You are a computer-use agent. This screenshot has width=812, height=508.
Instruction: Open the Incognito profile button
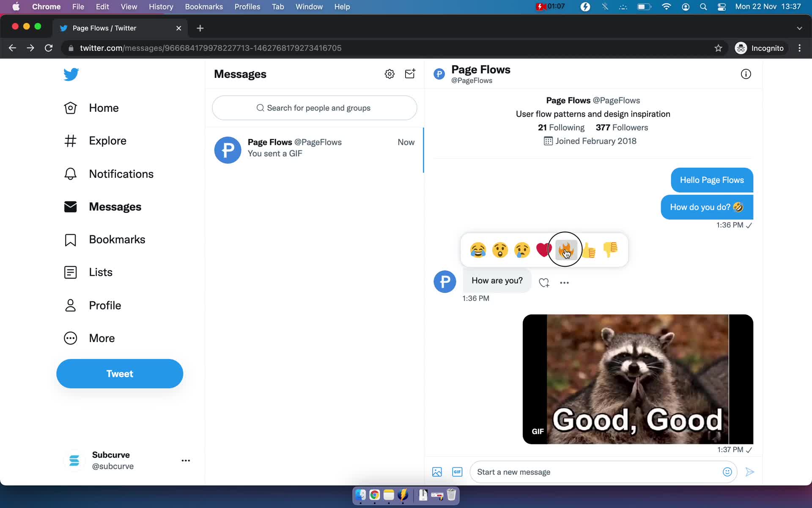[760, 48]
